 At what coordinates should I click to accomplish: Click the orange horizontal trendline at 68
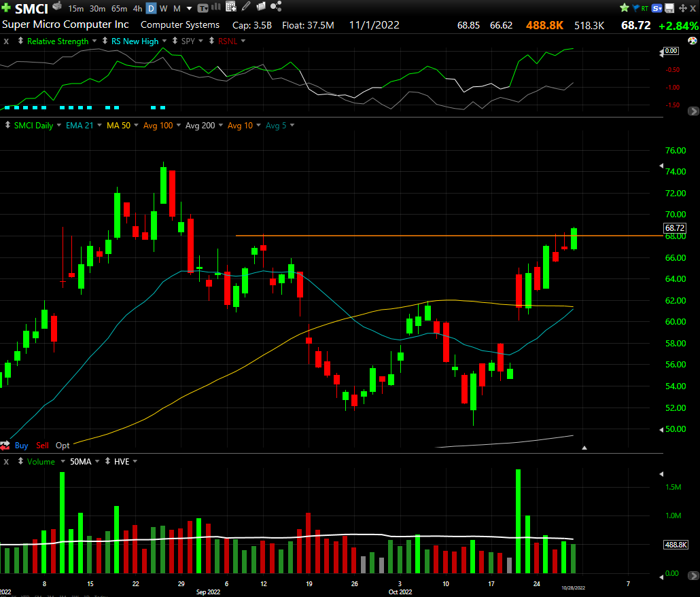(449, 235)
